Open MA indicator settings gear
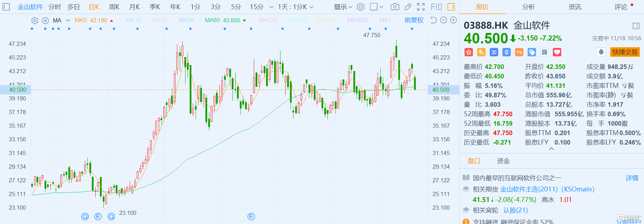644x224 pixels. pos(35,20)
